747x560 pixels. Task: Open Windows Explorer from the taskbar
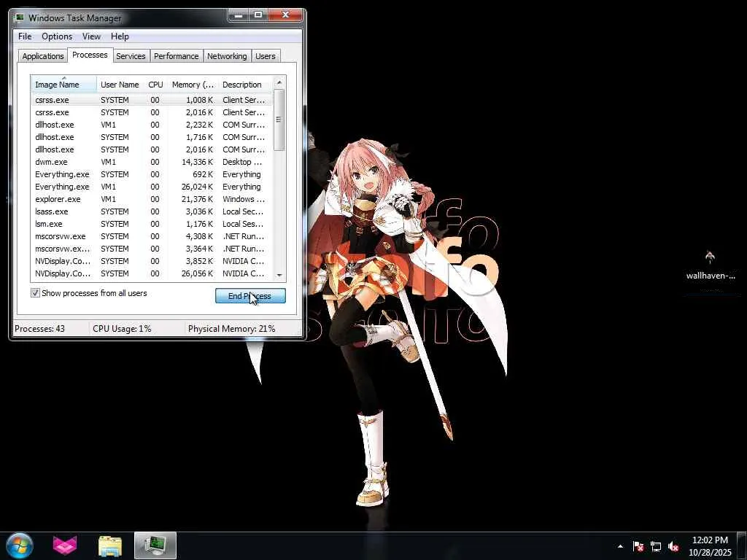click(x=110, y=545)
